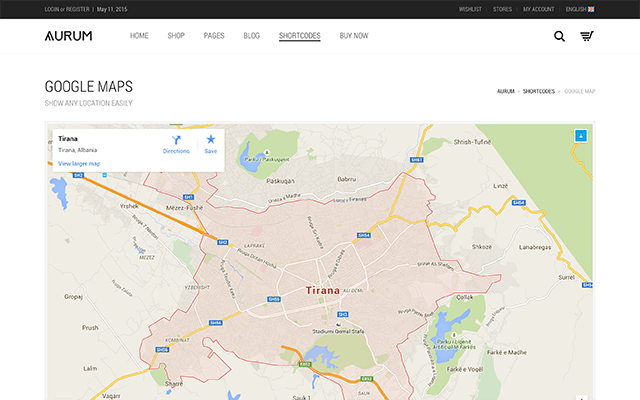Click the English language flag icon
The image size is (640, 400).
tap(591, 9)
